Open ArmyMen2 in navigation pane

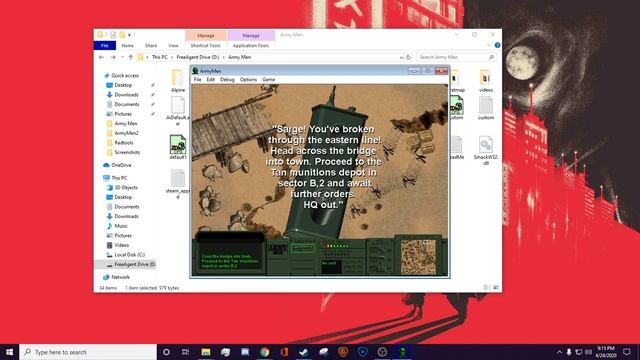click(126, 133)
